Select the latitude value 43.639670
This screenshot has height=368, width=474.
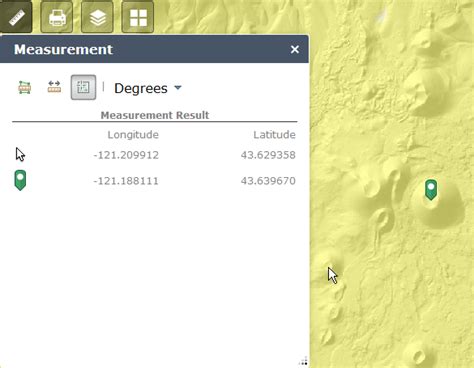[x=268, y=181]
